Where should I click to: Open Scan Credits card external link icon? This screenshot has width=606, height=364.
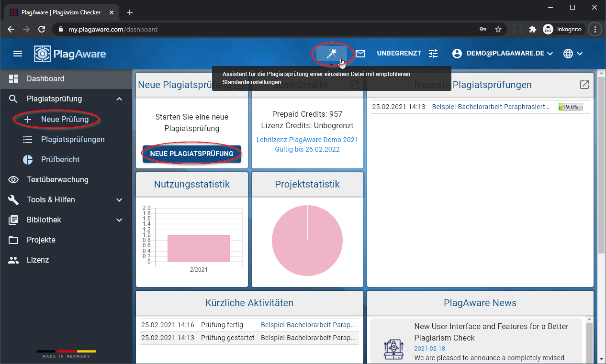(354, 85)
